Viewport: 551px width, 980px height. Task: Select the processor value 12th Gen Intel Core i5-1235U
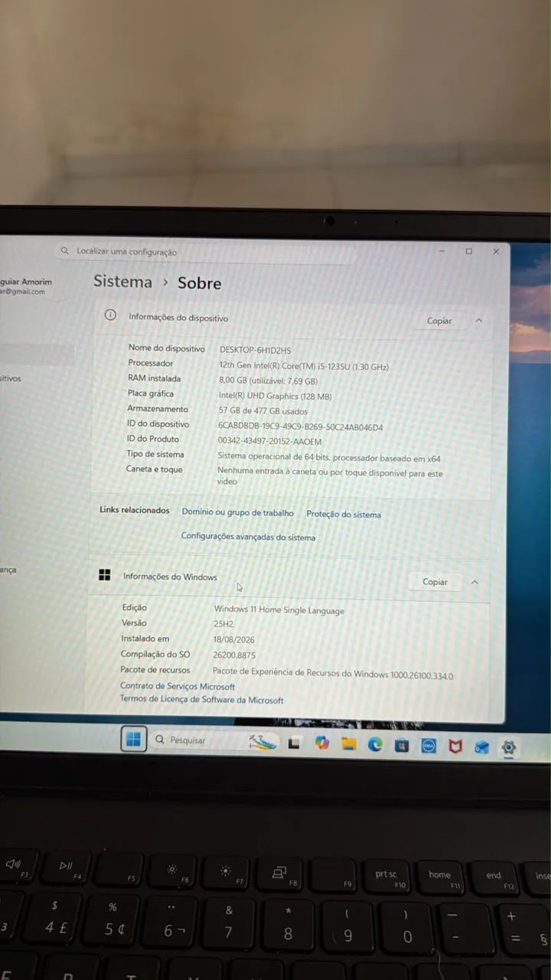304,366
